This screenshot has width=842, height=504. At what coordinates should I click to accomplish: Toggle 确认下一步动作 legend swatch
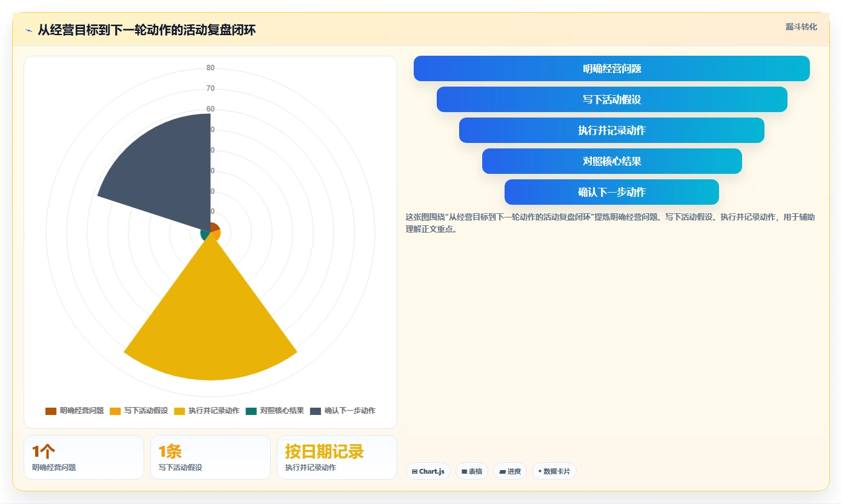coord(316,411)
